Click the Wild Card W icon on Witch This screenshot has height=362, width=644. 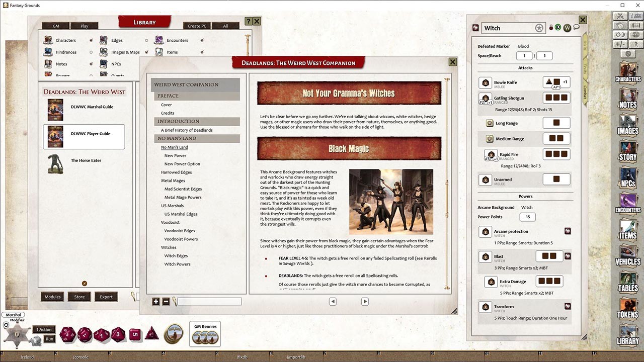[567, 28]
